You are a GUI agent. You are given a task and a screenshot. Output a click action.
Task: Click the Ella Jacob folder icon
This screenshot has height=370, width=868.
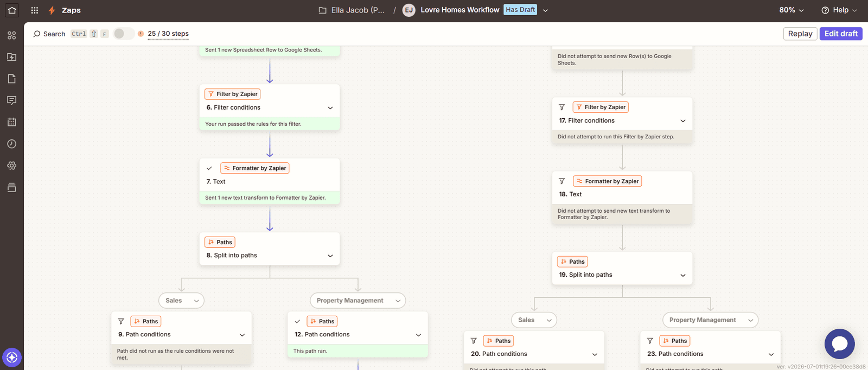point(322,10)
